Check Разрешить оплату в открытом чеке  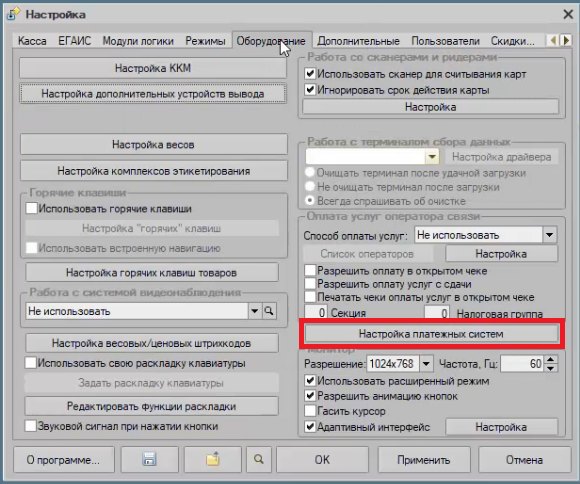pyautogui.click(x=310, y=270)
